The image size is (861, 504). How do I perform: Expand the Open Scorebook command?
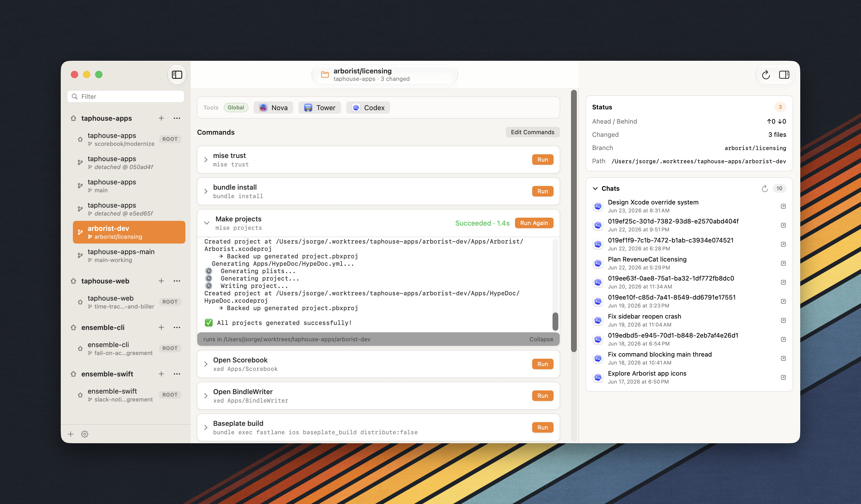pyautogui.click(x=206, y=364)
